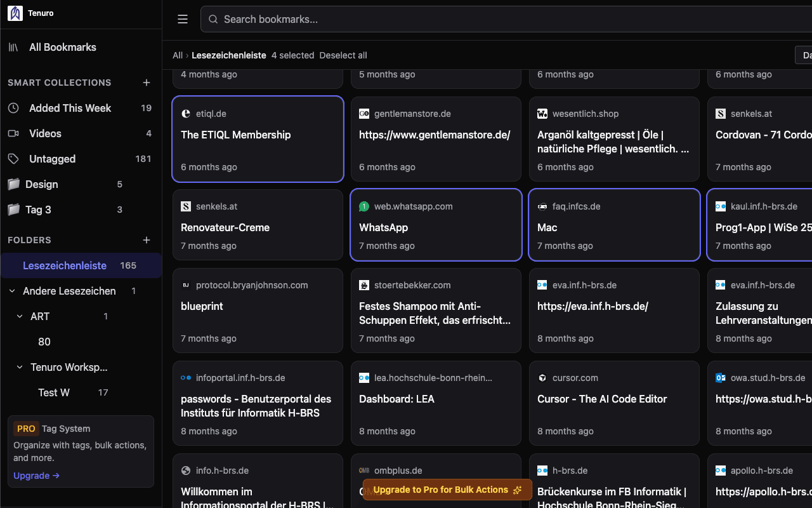
Task: Open Added This Week collection
Action: pyautogui.click(x=81, y=108)
